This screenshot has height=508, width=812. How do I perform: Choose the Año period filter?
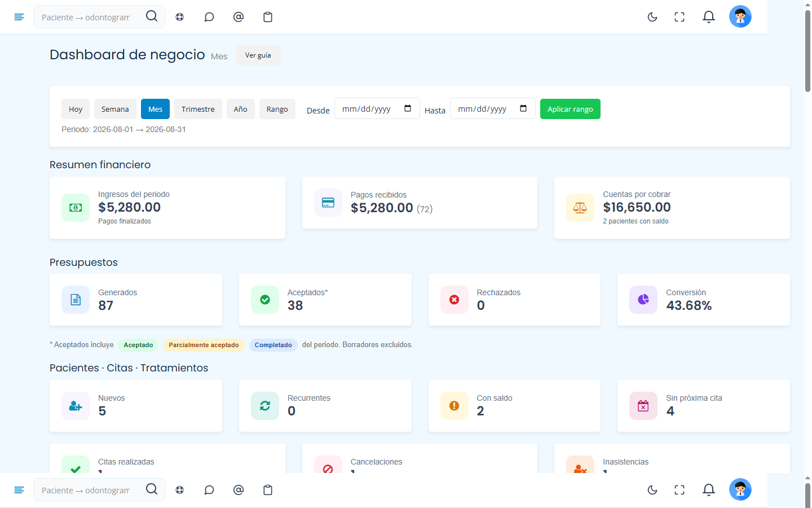tap(241, 109)
